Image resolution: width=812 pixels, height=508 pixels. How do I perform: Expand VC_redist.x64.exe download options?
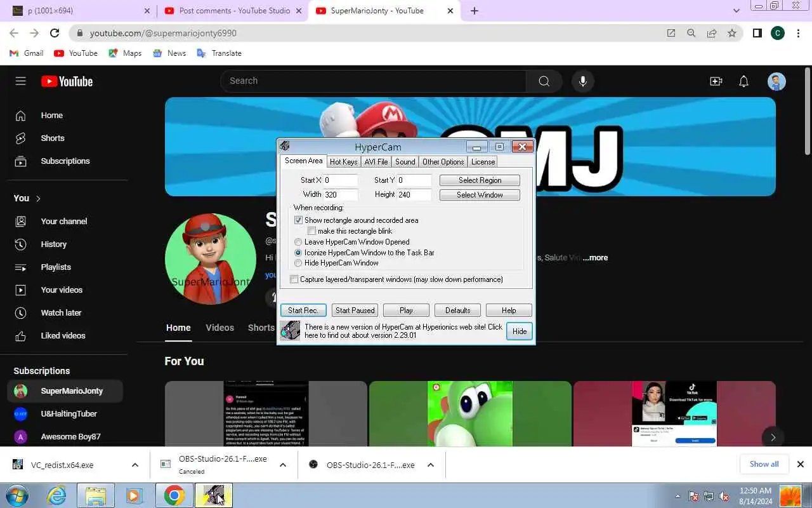[135, 465]
